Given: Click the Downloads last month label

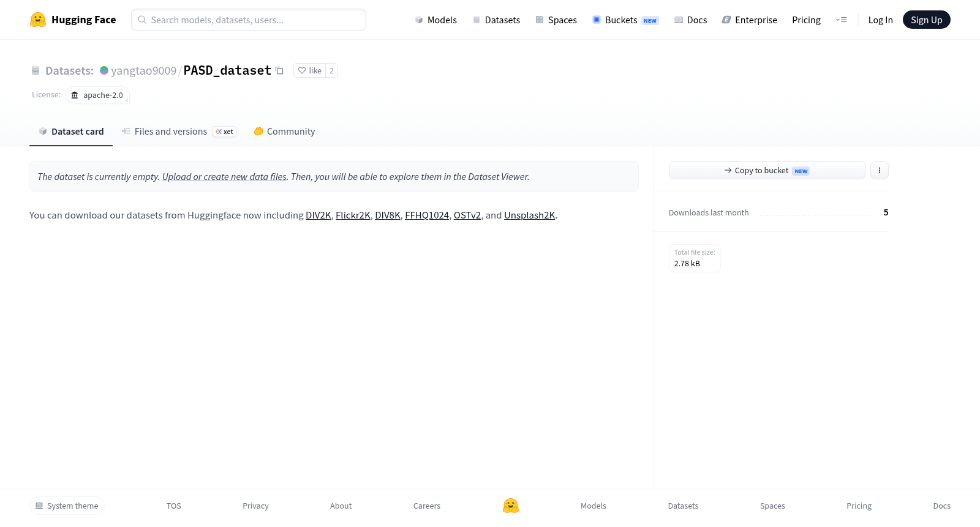Looking at the screenshot, I should (x=709, y=212).
